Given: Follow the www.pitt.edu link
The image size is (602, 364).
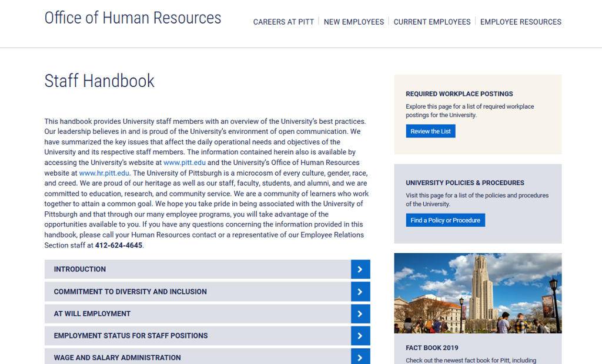Looking at the screenshot, I should (x=184, y=163).
